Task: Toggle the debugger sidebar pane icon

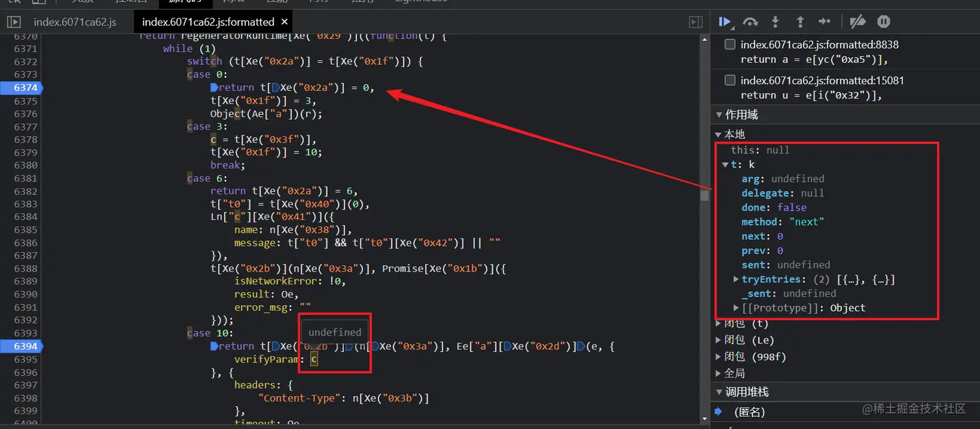Action: tap(695, 22)
